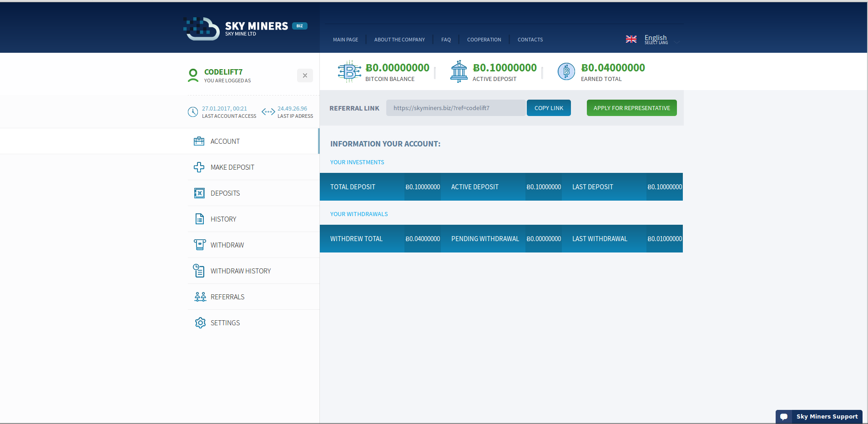Click the Pending Withdrawal value cell
The height and width of the screenshot is (424, 868).
[x=544, y=239]
